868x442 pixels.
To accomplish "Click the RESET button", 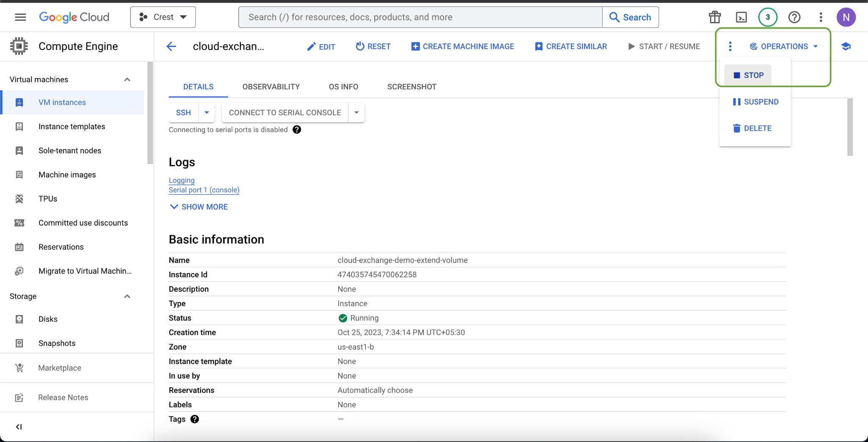I will 373,47.
